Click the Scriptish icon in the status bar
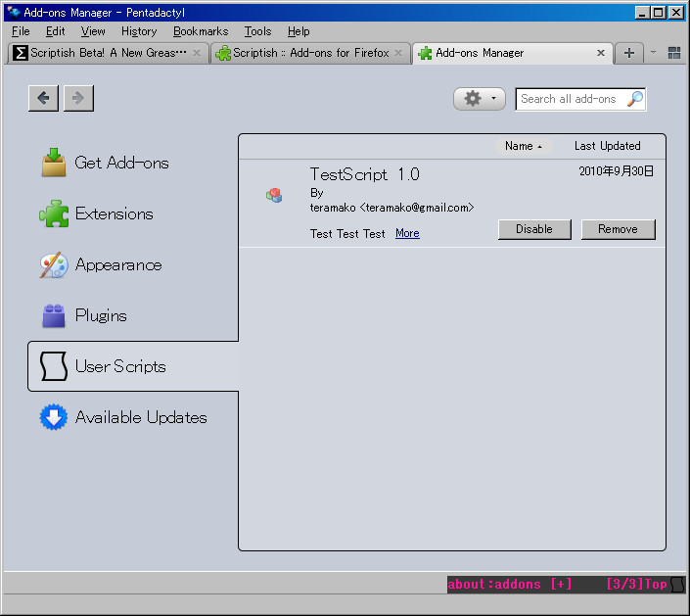Viewport: 690px width, 616px height. point(677,585)
